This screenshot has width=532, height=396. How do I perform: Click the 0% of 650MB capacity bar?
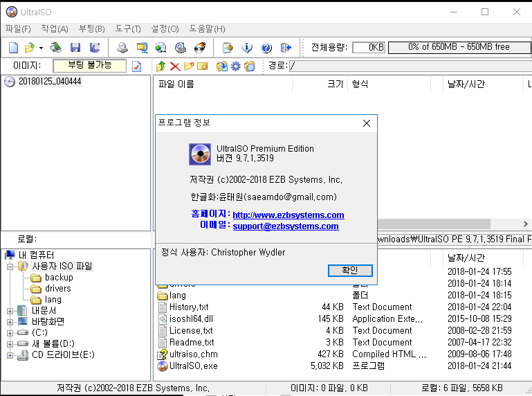pos(459,47)
